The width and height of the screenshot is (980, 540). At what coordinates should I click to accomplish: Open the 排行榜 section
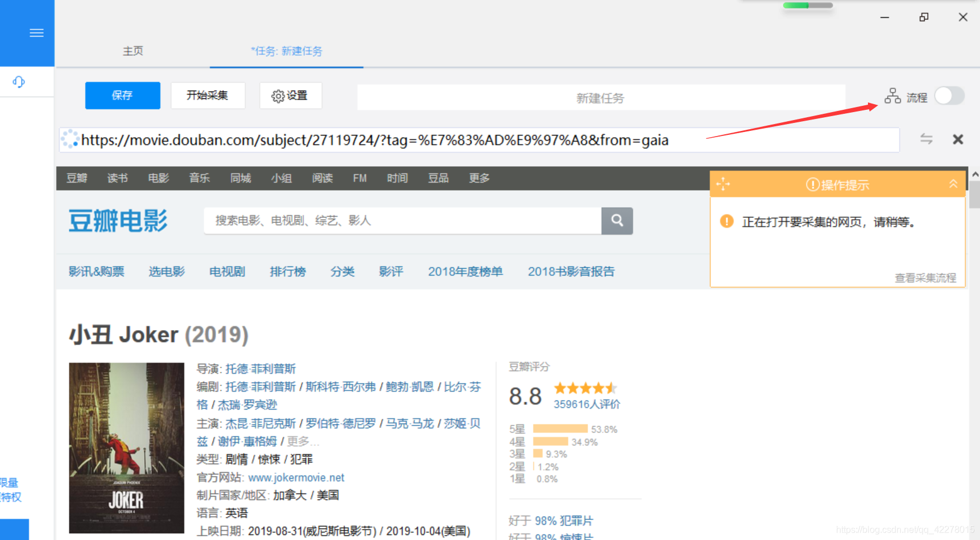coord(288,271)
